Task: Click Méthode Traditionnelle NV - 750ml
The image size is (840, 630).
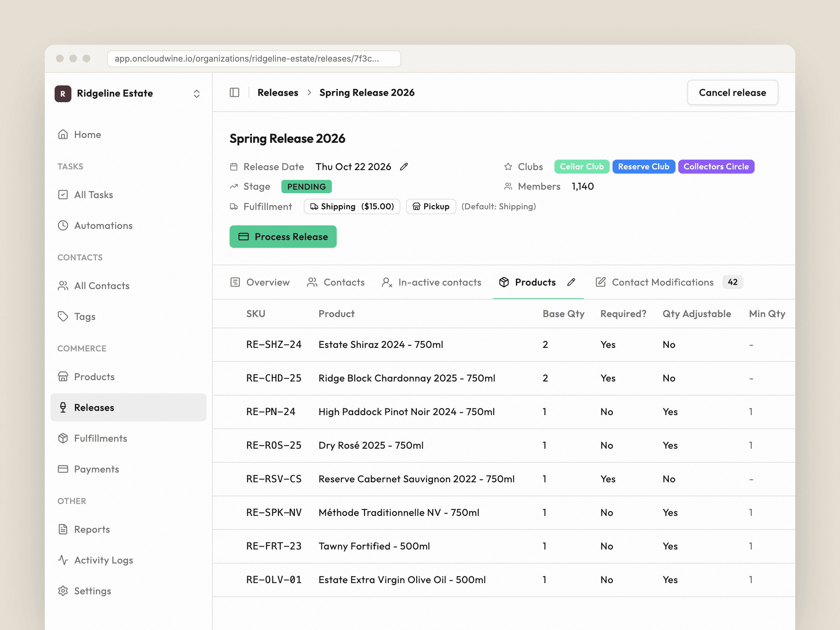Action: point(399,512)
